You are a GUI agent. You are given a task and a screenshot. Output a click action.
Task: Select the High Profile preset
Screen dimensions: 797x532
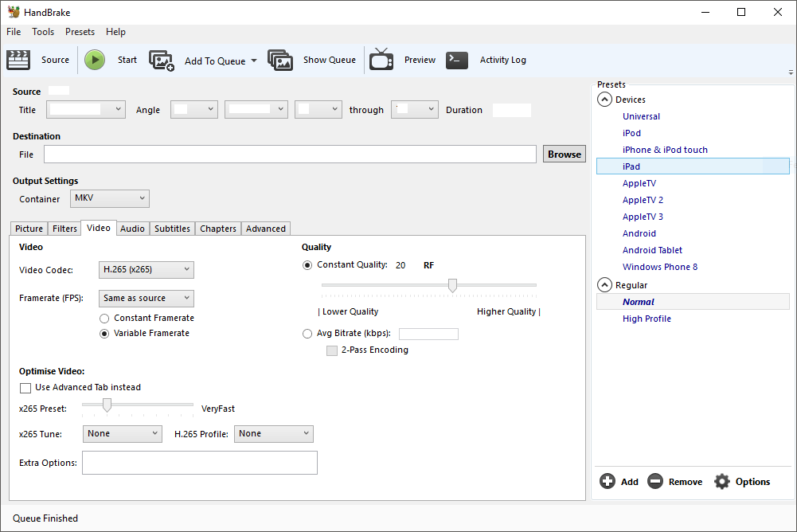(x=647, y=319)
